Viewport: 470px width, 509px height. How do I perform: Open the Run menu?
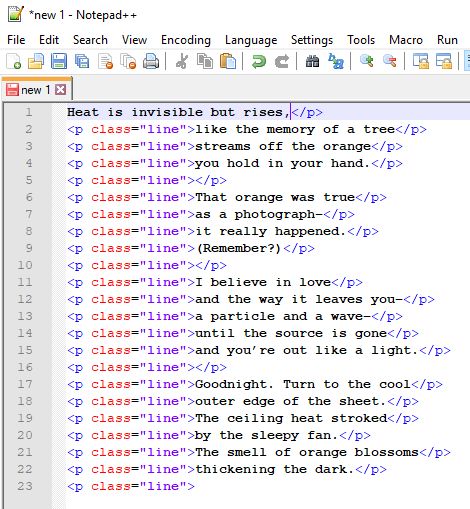[447, 40]
